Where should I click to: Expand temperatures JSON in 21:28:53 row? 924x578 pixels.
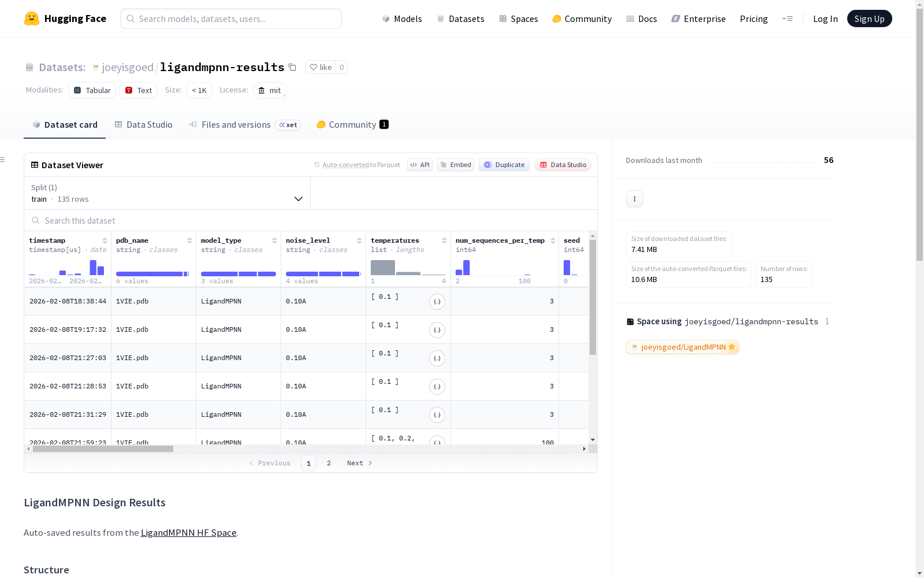point(437,387)
